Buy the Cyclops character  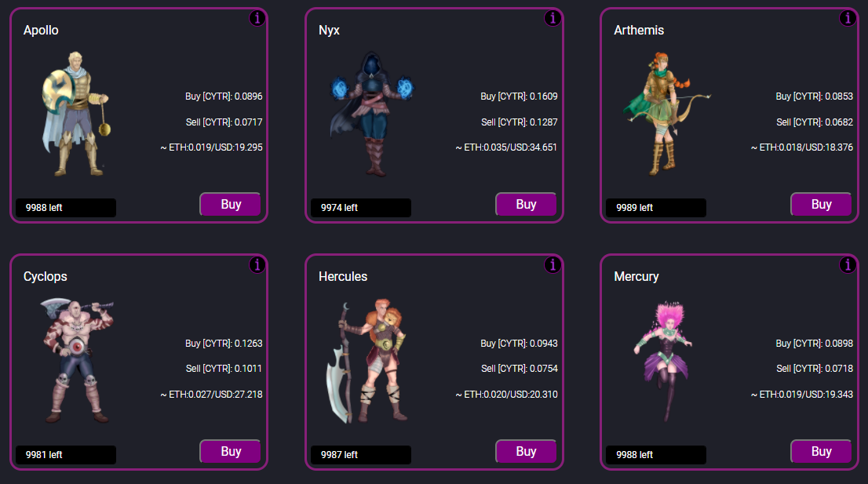tap(230, 451)
